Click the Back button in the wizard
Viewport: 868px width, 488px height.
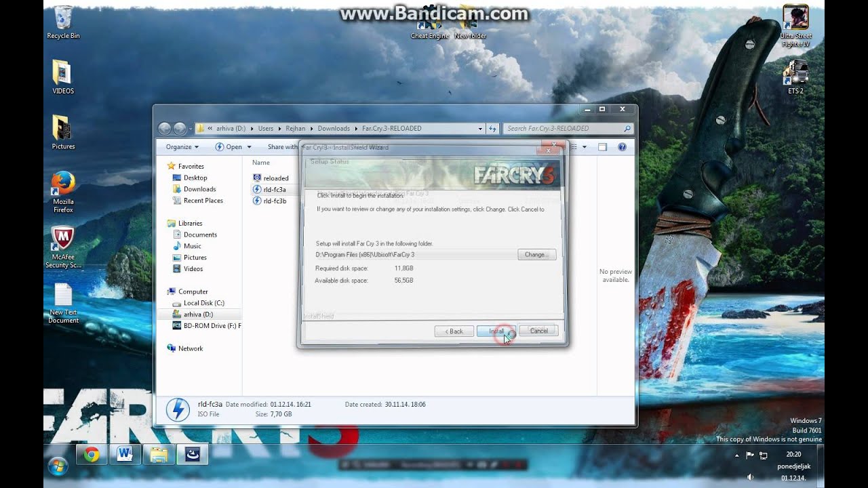point(454,331)
